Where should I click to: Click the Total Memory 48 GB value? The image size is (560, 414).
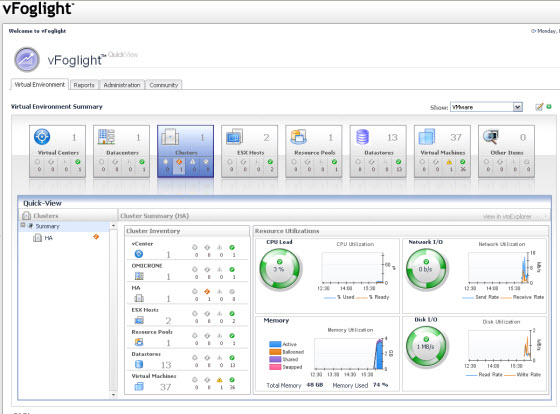pos(315,385)
